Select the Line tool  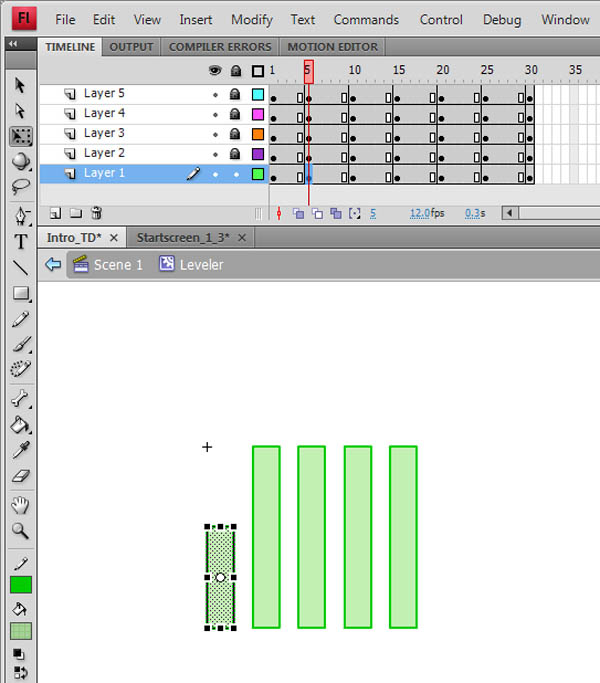tap(20, 267)
